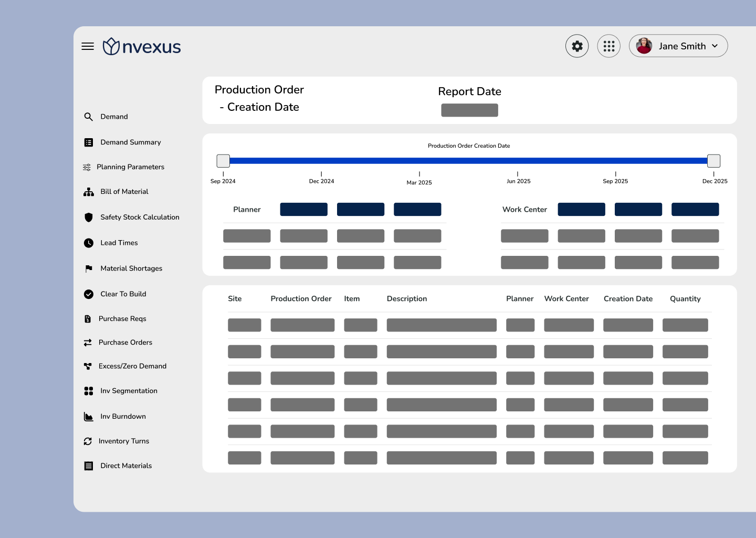Open the Demand menu item
Viewport: 756px width, 538px height.
click(114, 117)
